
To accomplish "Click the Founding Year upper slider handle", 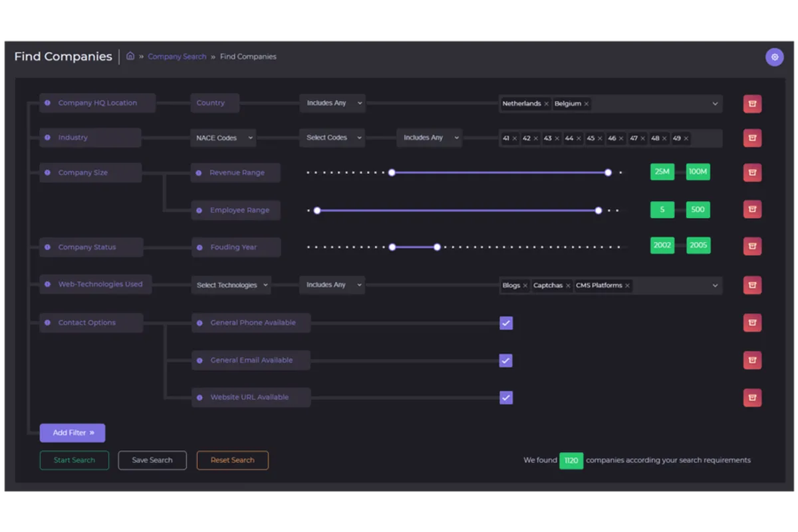I will click(x=437, y=247).
